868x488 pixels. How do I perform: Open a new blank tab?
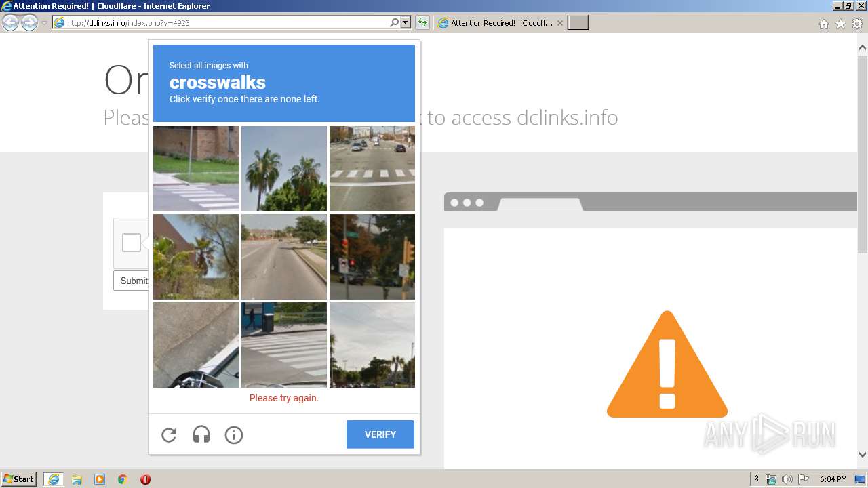(x=578, y=23)
